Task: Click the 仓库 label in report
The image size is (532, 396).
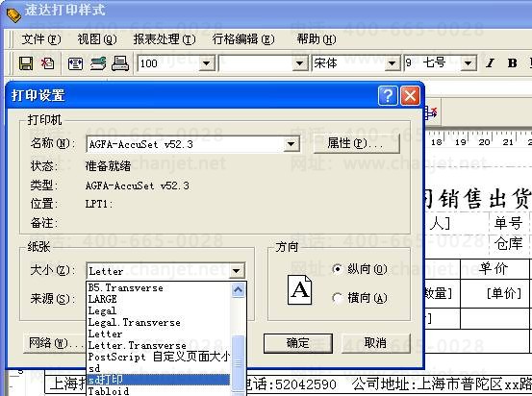Action: point(508,244)
